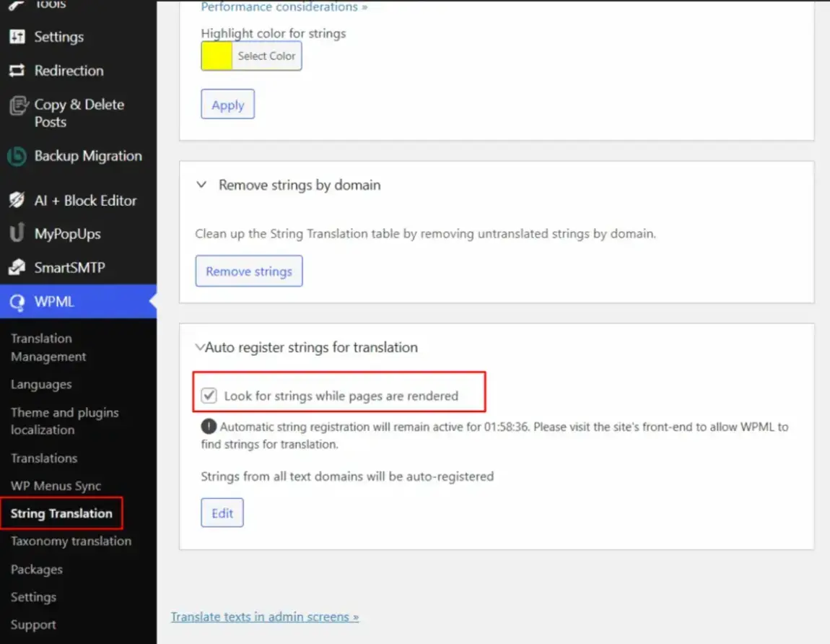Go to Languages submenu
Image resolution: width=830 pixels, height=644 pixels.
(41, 385)
